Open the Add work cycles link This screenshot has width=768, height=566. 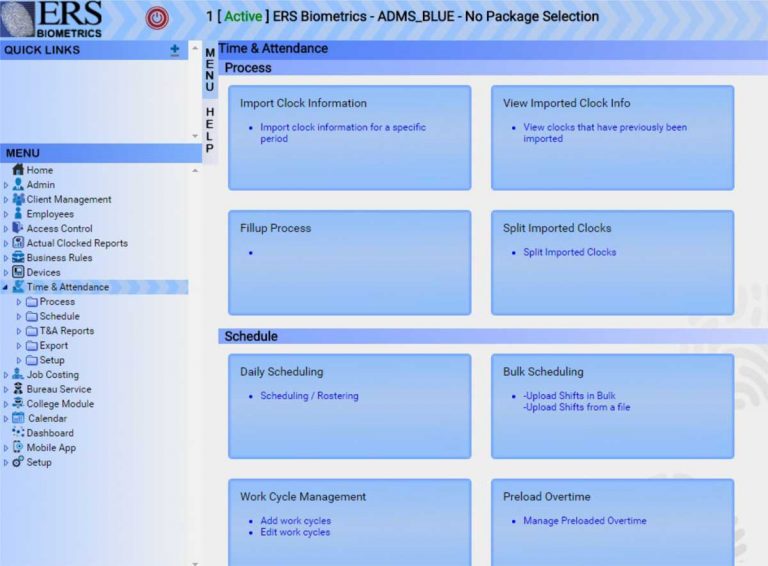[x=295, y=520]
